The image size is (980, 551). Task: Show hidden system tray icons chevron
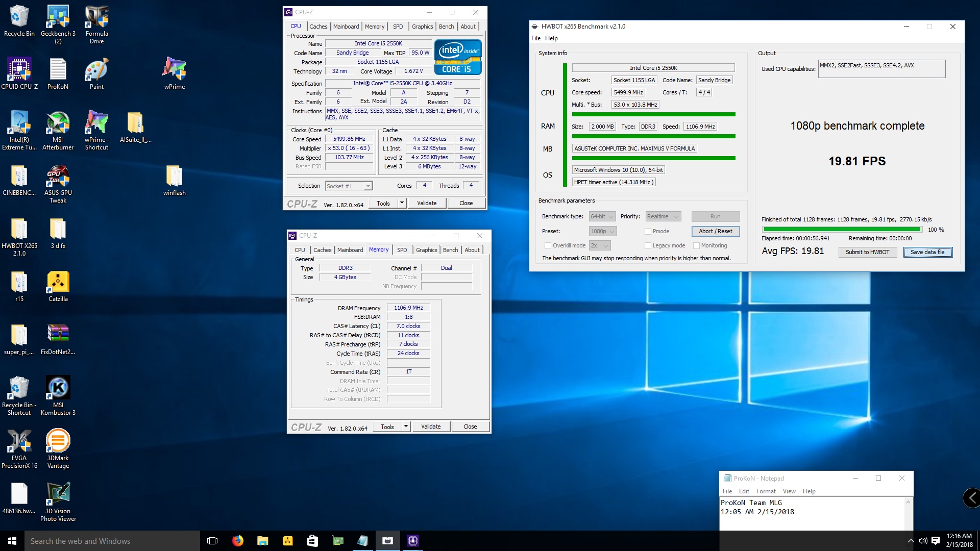coord(911,541)
